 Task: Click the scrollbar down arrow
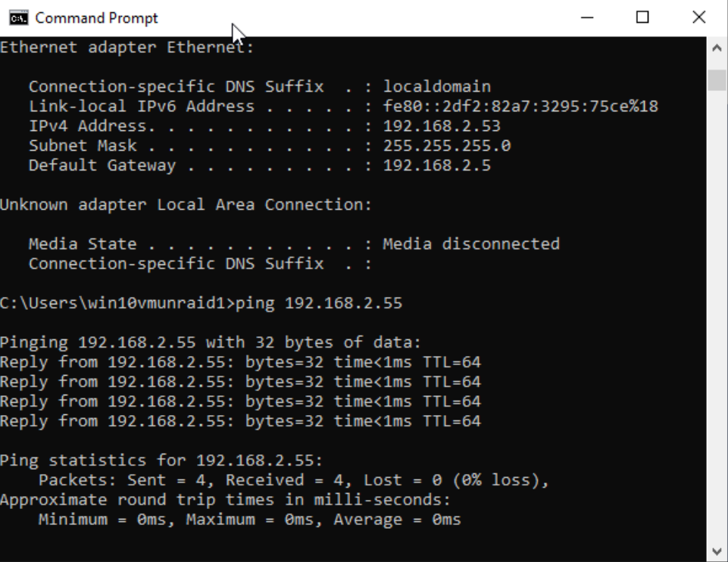tap(717, 551)
